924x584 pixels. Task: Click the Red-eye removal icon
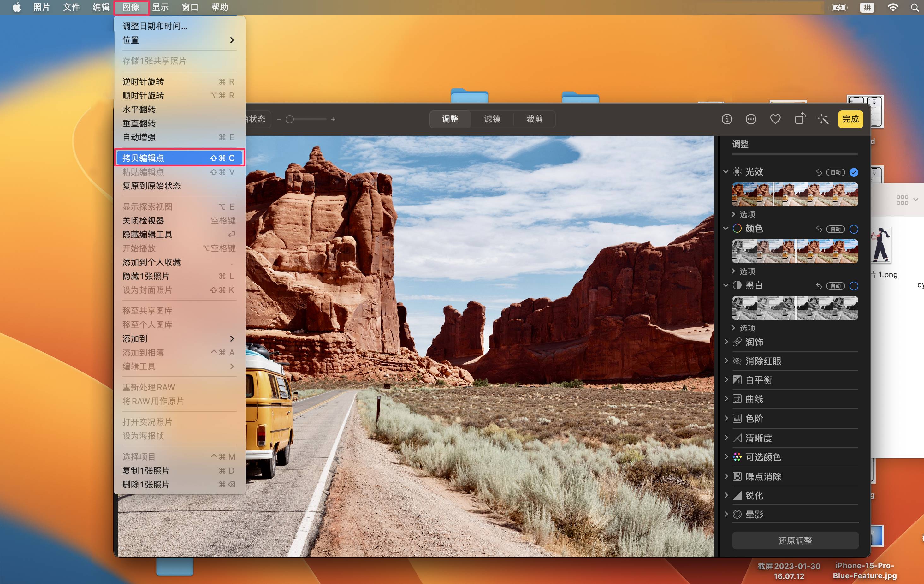(x=737, y=361)
